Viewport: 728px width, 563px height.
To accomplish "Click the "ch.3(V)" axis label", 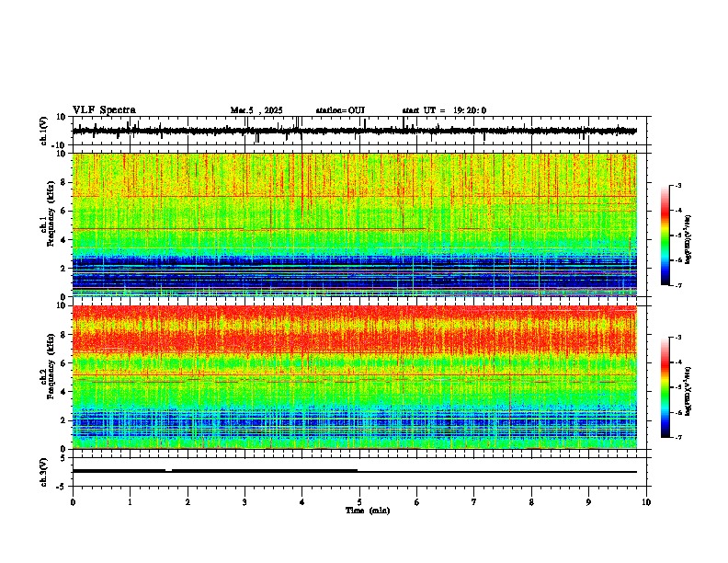I will [x=44, y=472].
